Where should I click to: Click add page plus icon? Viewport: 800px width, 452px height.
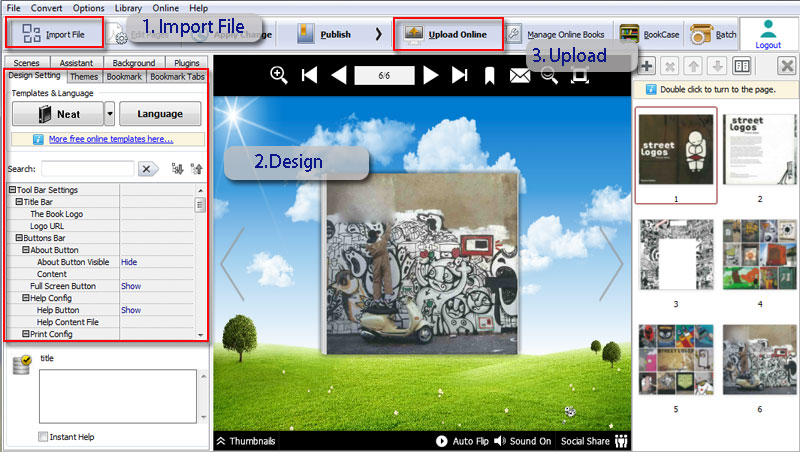pyautogui.click(x=646, y=66)
